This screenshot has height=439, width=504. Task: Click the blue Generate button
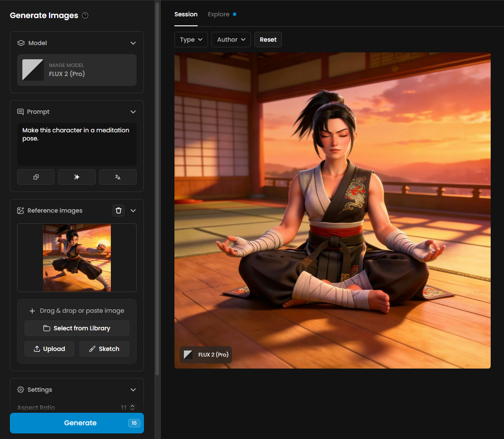tap(77, 423)
